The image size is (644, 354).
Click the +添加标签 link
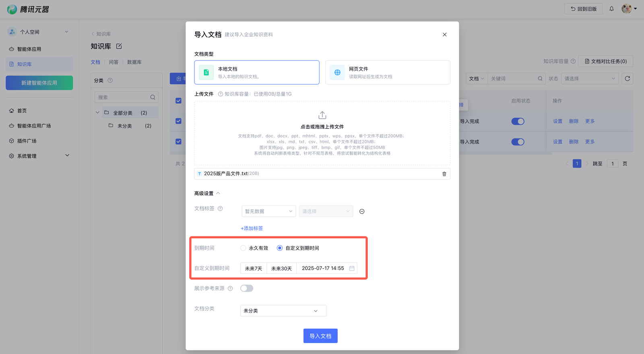coord(252,228)
